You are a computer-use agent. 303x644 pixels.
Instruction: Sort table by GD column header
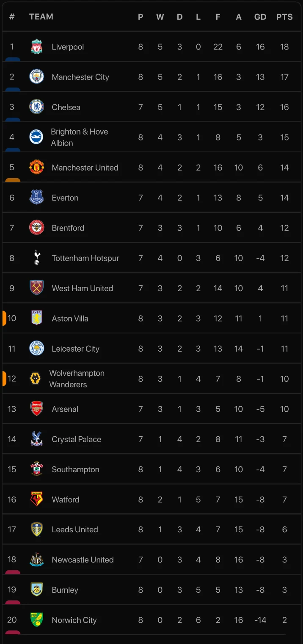(x=260, y=17)
